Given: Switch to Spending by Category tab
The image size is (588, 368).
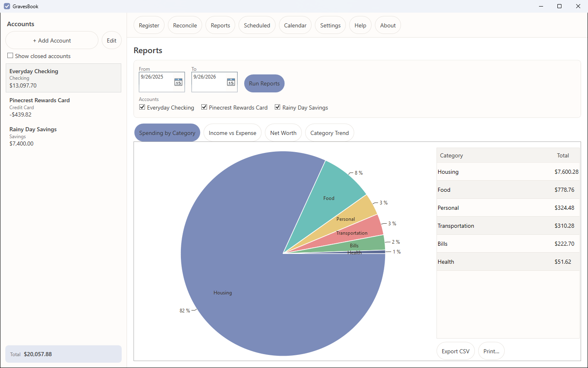Looking at the screenshot, I should point(167,133).
